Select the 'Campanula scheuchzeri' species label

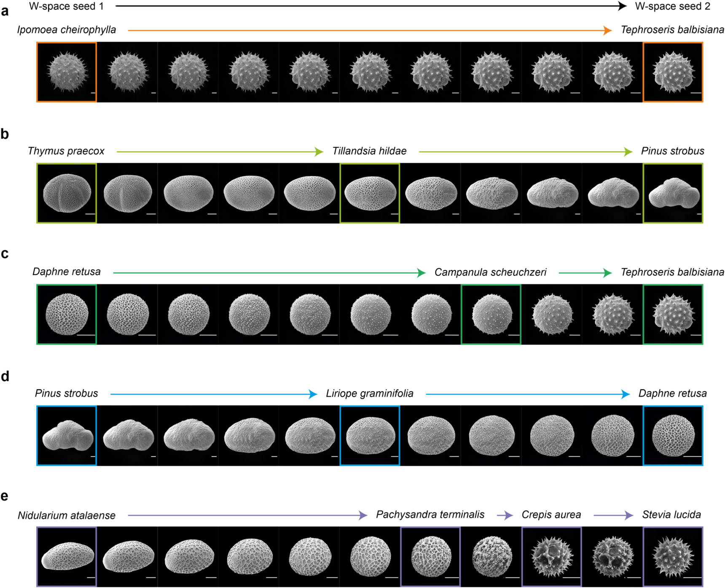[490, 272]
